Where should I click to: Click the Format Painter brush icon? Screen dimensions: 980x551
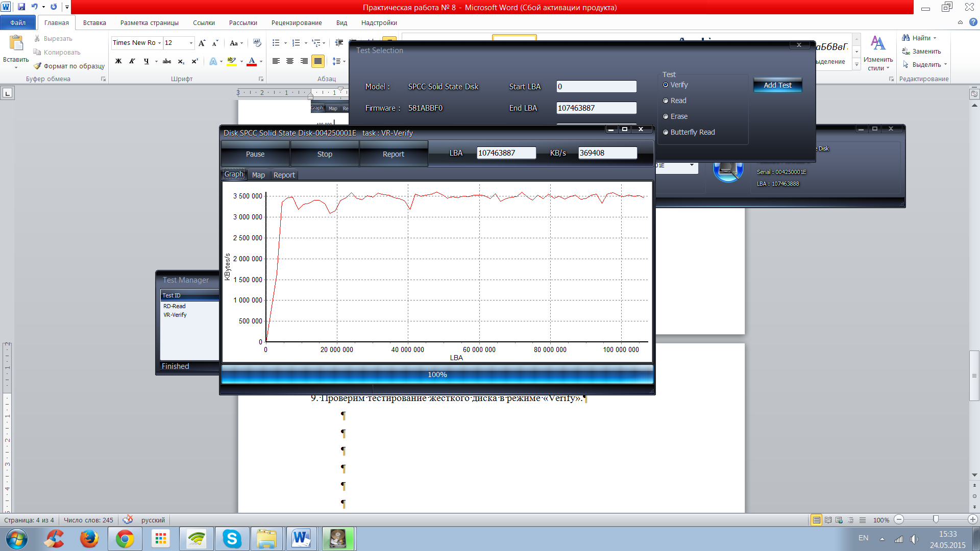37,66
